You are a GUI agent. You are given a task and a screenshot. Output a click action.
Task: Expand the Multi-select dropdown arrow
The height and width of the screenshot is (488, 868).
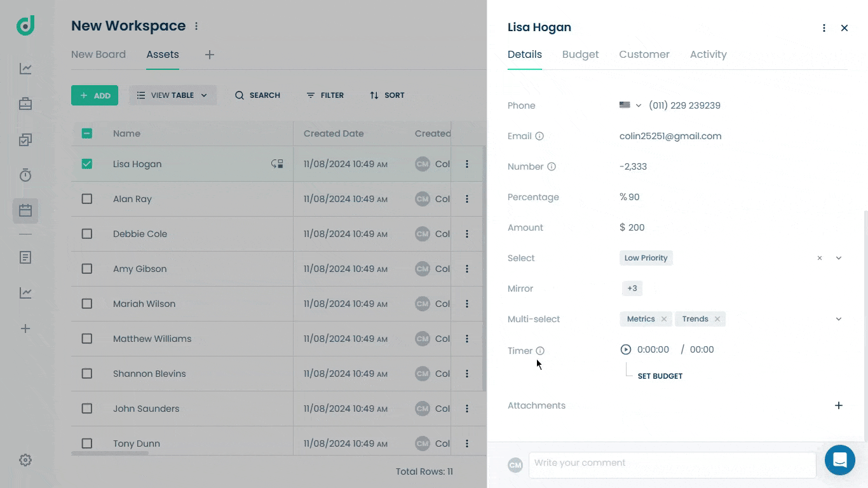coord(839,319)
